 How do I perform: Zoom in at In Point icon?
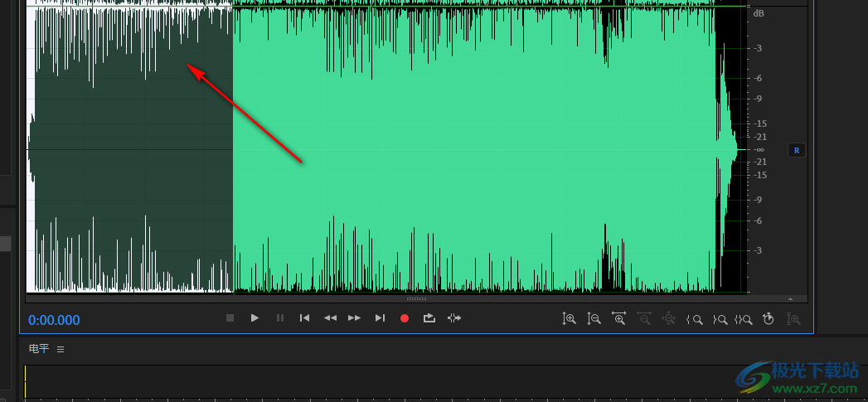[694, 319]
